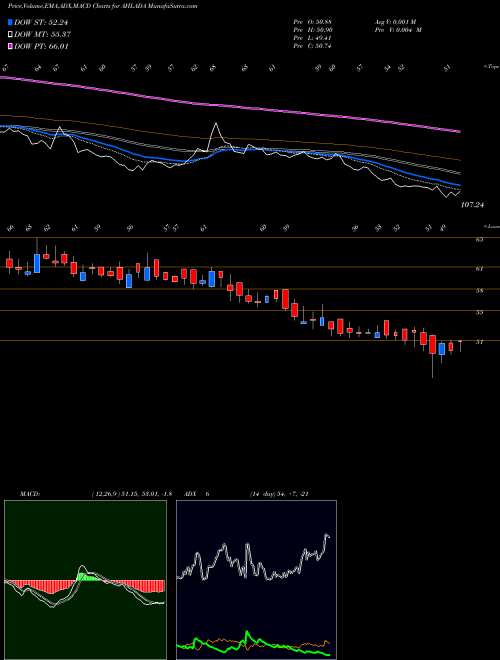Image resolution: width=500 pixels, height=660 pixels.
Task: Click the Pre V 0.004 M volume value
Action: (x=400, y=30)
